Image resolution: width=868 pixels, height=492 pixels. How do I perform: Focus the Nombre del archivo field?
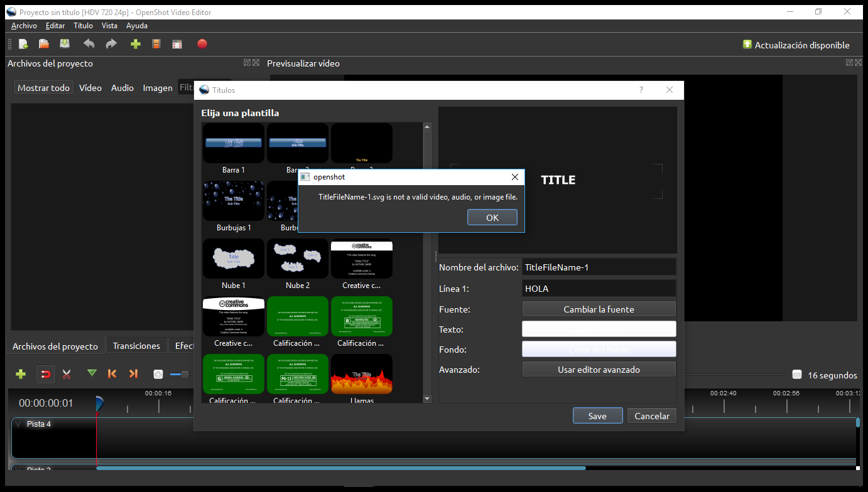tap(599, 267)
